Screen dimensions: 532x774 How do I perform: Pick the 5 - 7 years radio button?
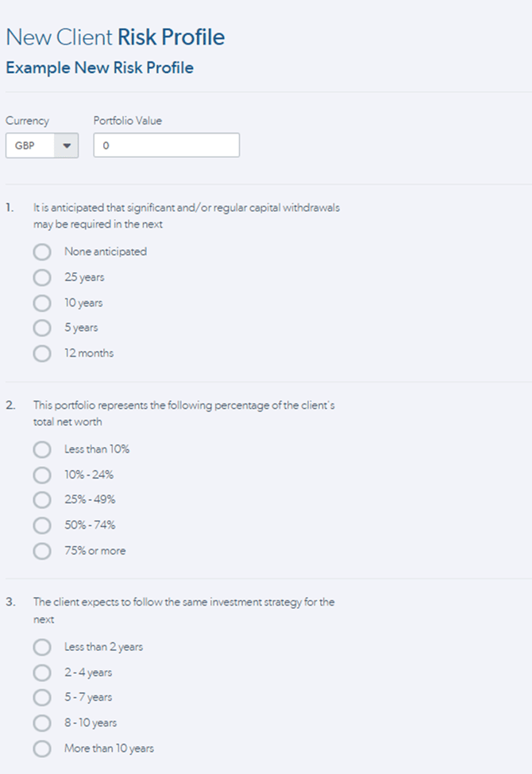tap(42, 698)
